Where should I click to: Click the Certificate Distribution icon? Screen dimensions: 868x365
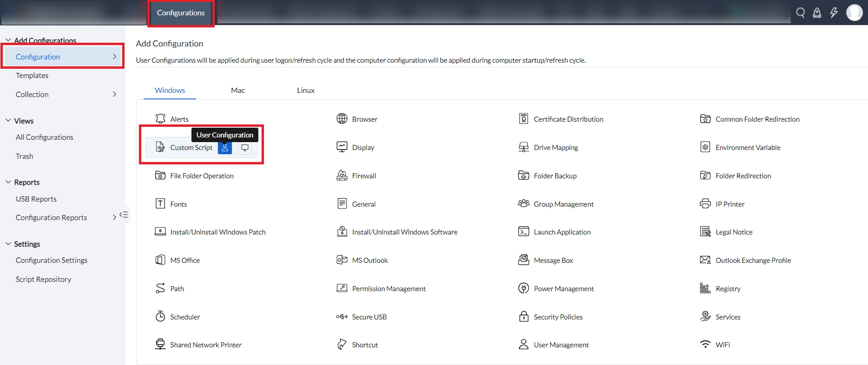[524, 119]
